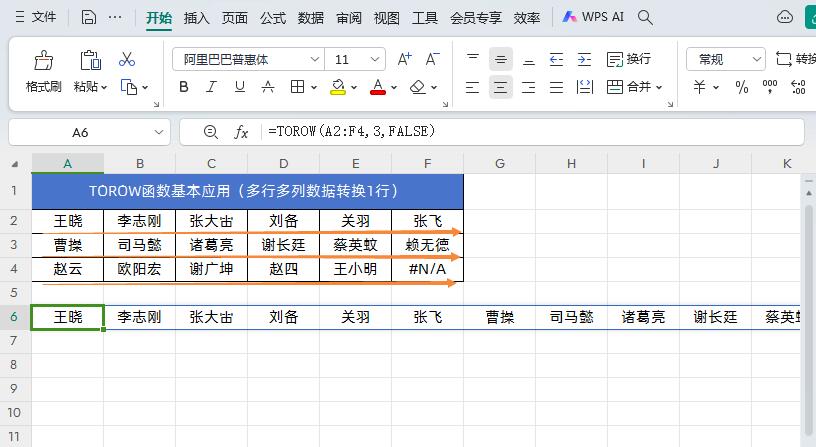Screen dimensions: 816x447
Task: Toggle bold formatting
Action: pyautogui.click(x=184, y=87)
